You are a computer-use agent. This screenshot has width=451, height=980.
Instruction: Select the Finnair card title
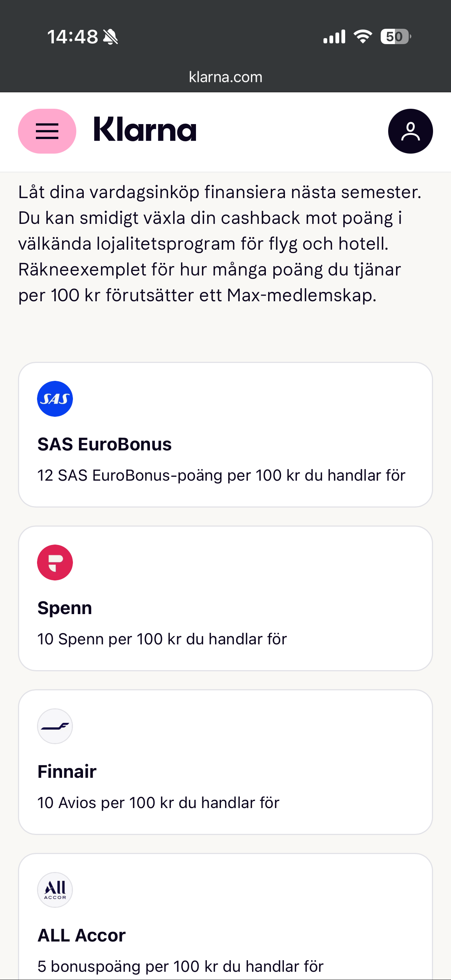[67, 771]
